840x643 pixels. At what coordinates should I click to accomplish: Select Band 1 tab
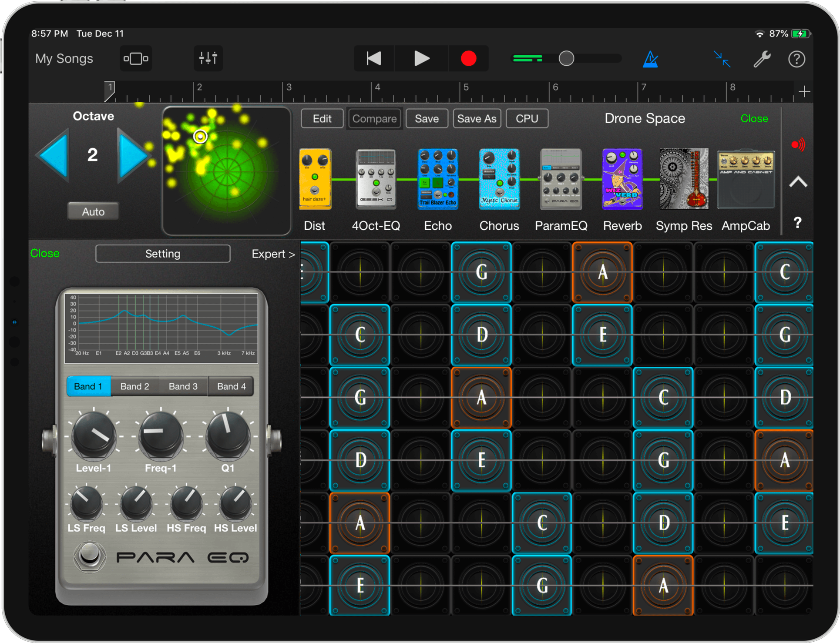88,386
